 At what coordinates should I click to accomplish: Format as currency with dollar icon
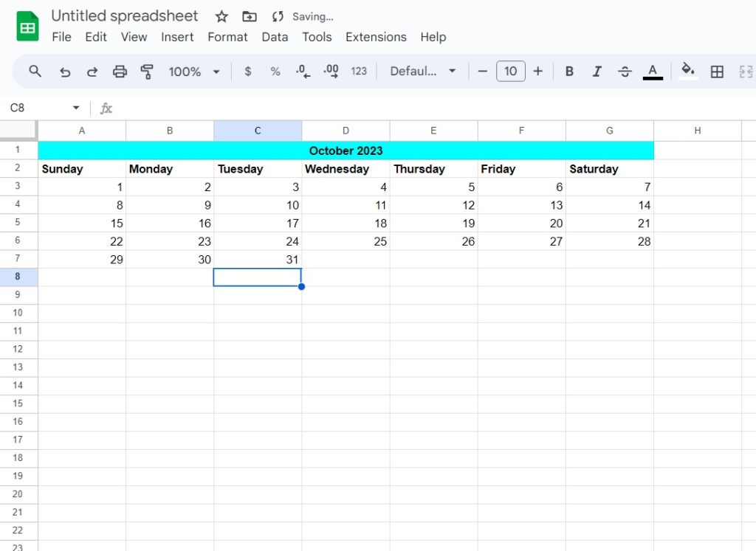point(248,72)
